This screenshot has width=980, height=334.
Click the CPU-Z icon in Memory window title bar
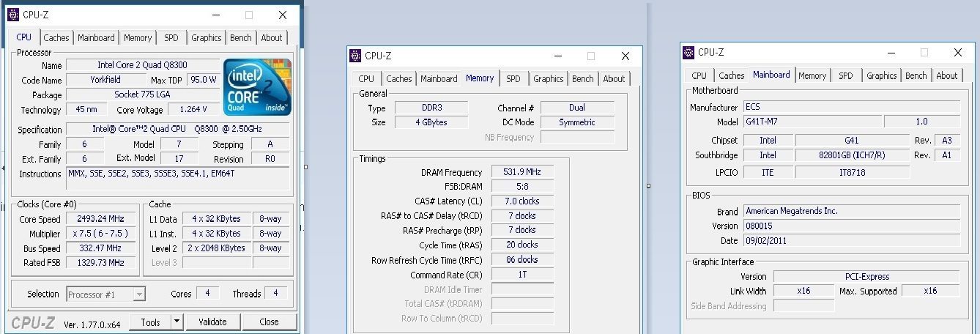pos(355,56)
